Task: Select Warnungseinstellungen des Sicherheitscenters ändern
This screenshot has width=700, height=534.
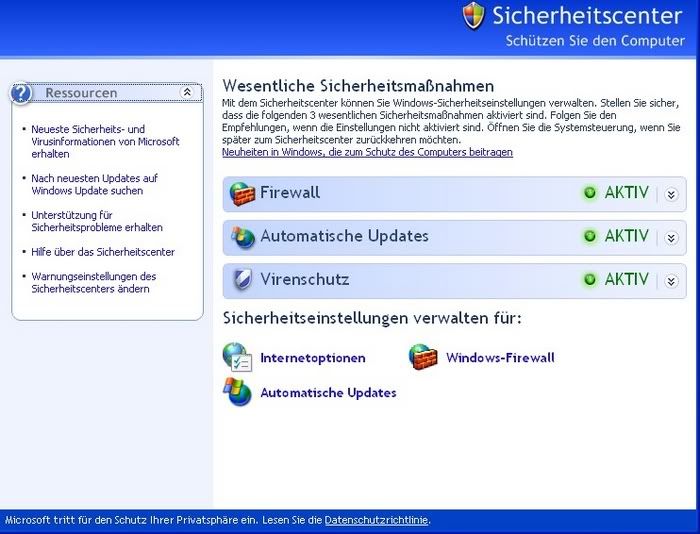Action: pos(93,282)
